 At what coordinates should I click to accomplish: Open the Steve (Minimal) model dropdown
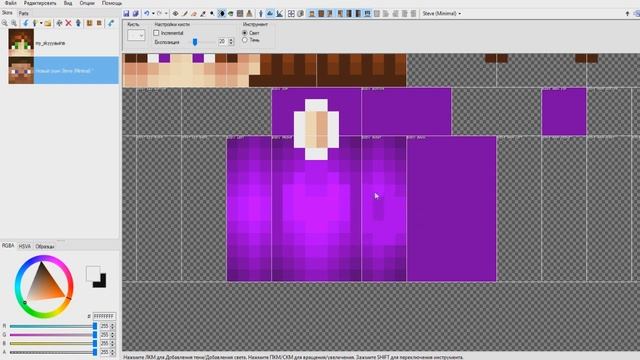click(442, 13)
